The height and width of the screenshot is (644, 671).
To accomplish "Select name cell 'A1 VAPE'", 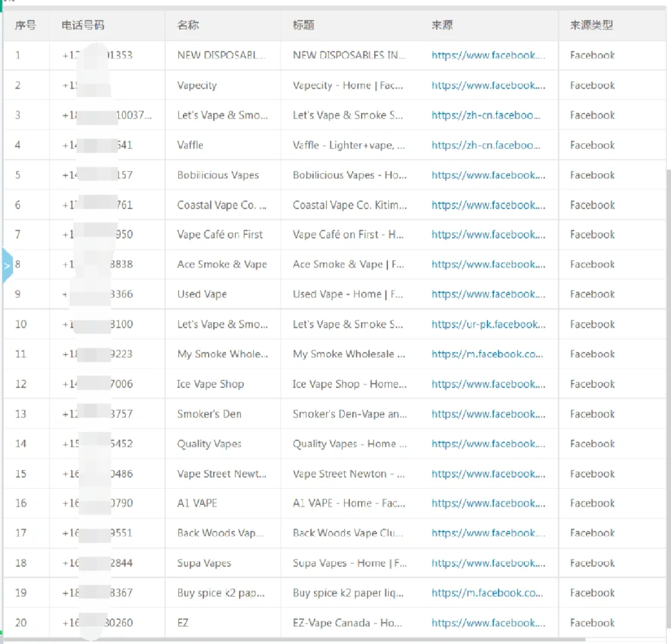I will tap(197, 503).
